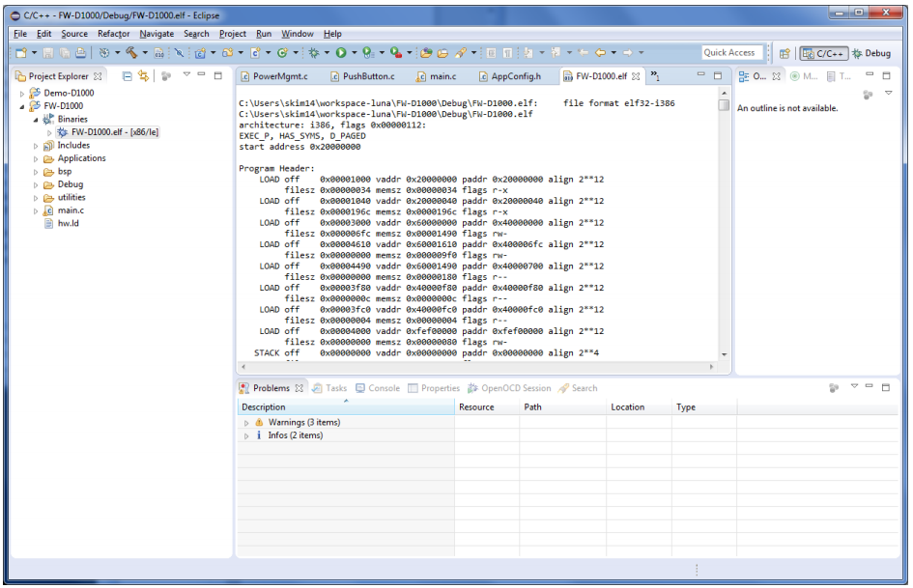The image size is (913, 588).
Task: Expand the Includes folder
Action: 36,146
